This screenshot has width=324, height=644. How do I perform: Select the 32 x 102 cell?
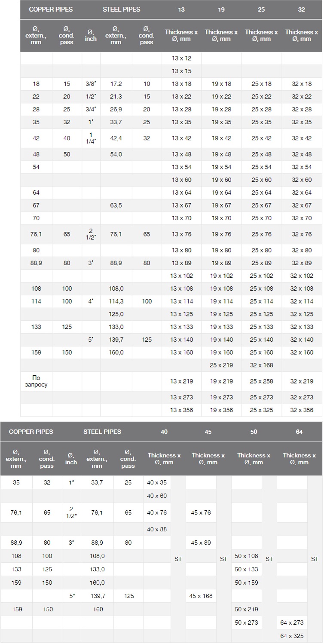(x=302, y=276)
